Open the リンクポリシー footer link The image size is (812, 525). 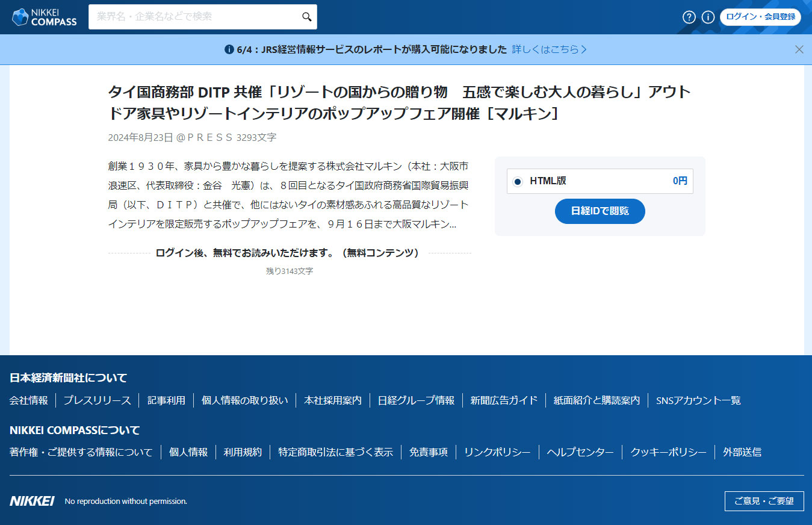tap(497, 452)
